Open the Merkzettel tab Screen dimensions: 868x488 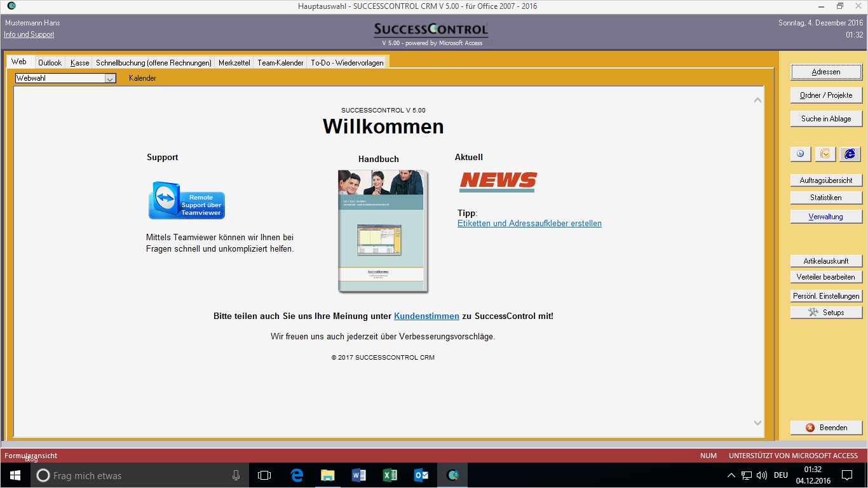click(x=234, y=62)
